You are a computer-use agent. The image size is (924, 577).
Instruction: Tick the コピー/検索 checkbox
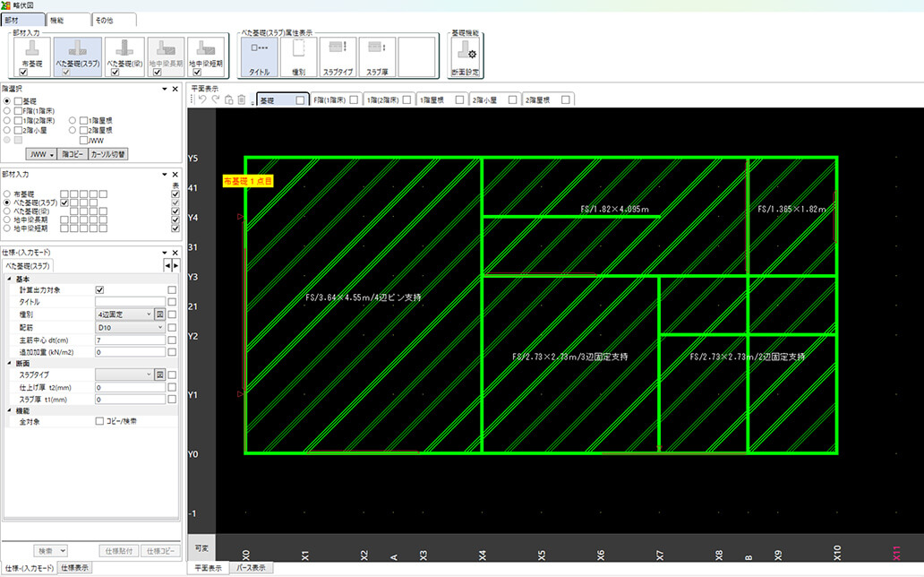coord(99,421)
